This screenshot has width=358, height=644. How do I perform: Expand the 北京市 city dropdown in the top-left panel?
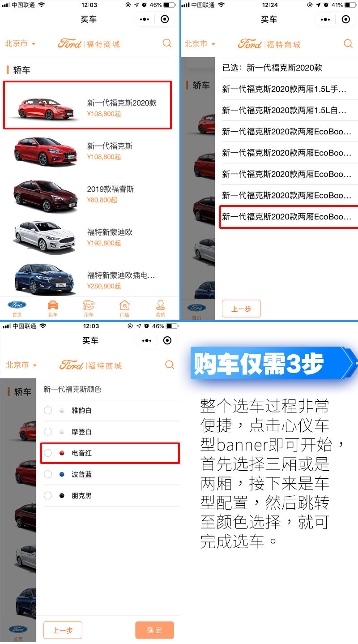20,43
